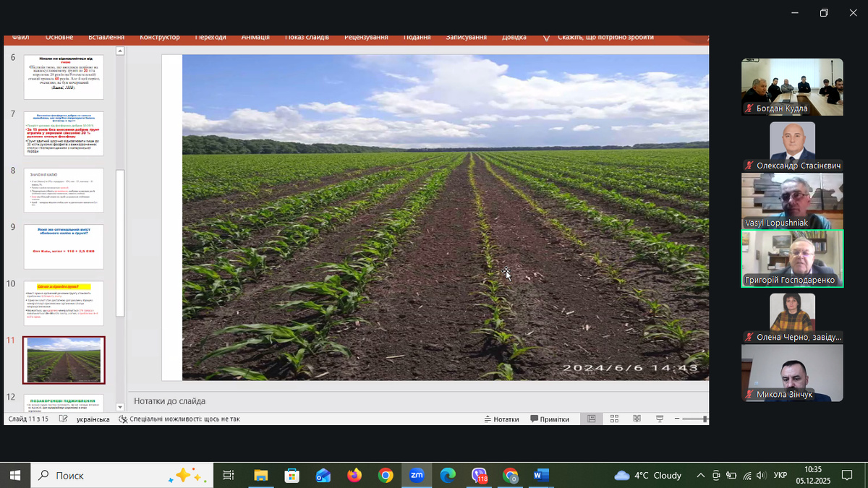Switch to Reading view
Viewport: 868px width, 488px height.
click(637, 419)
